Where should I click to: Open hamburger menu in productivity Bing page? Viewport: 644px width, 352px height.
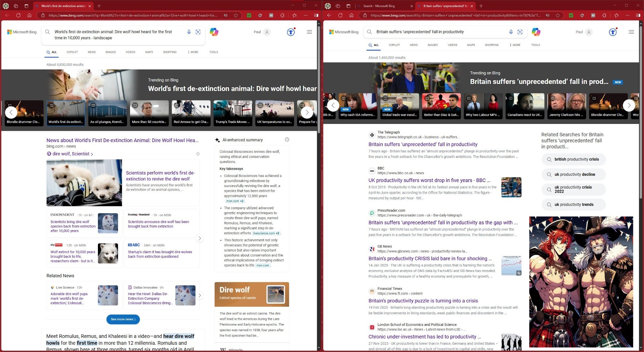pos(631,32)
